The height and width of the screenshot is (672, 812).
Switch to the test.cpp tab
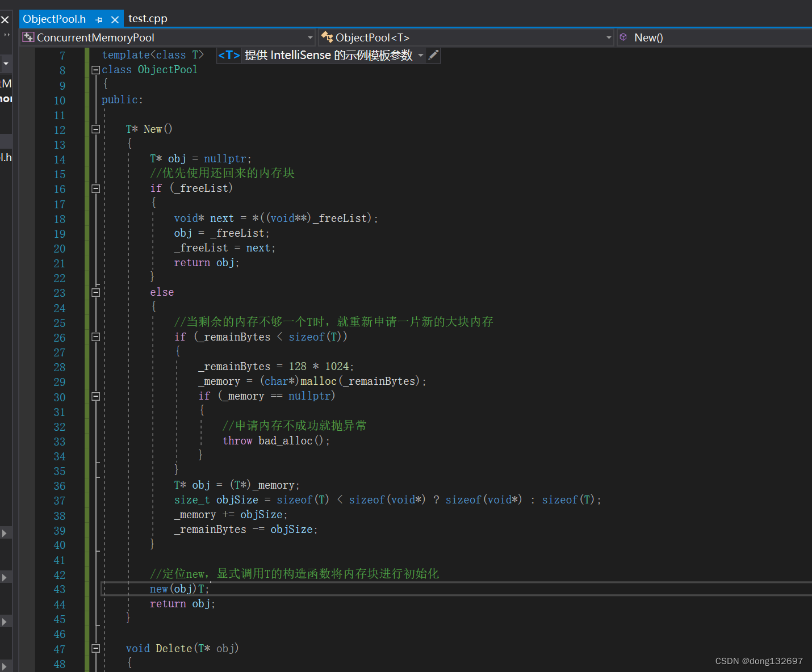coord(148,19)
